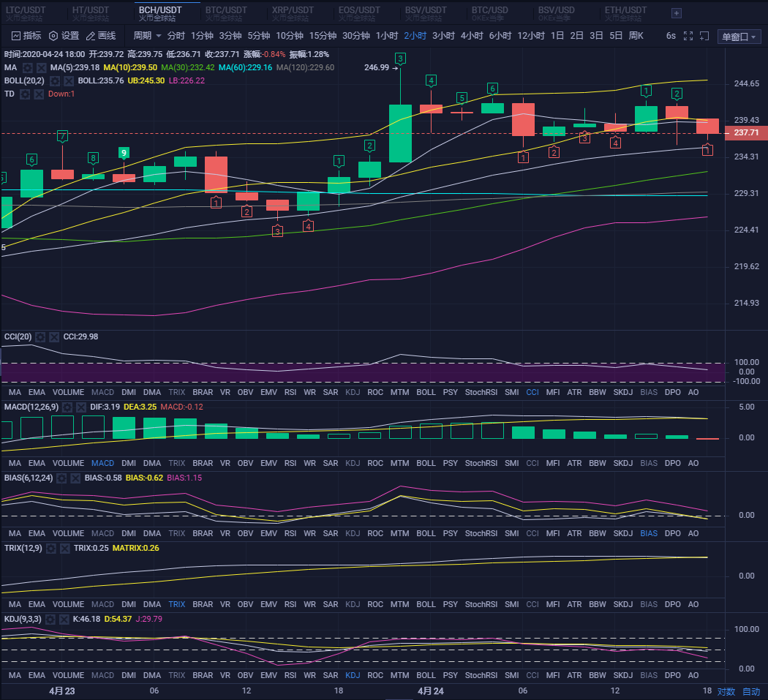This screenshot has width=768, height=700.
Task: Toggle 自动 auto price scale
Action: (x=751, y=692)
